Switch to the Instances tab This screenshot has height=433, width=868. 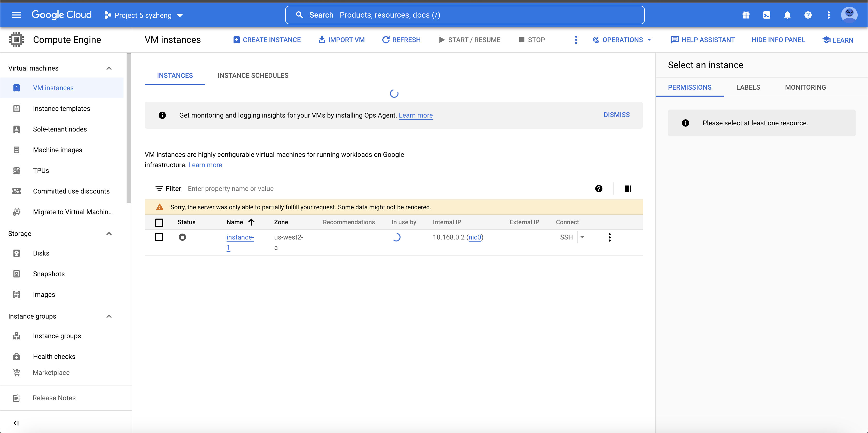click(175, 75)
